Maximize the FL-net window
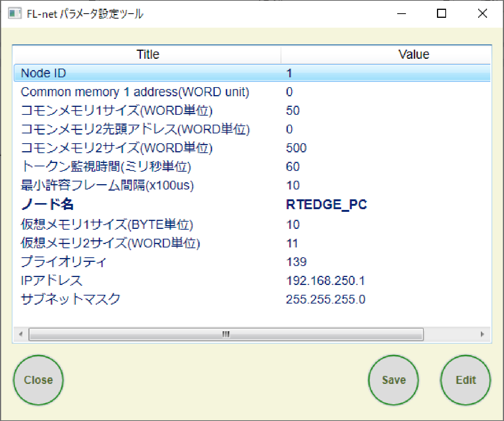 tap(442, 14)
